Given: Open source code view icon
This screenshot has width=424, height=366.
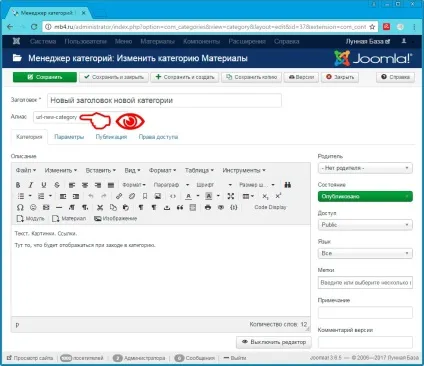Looking at the screenshot, I should (173, 196).
